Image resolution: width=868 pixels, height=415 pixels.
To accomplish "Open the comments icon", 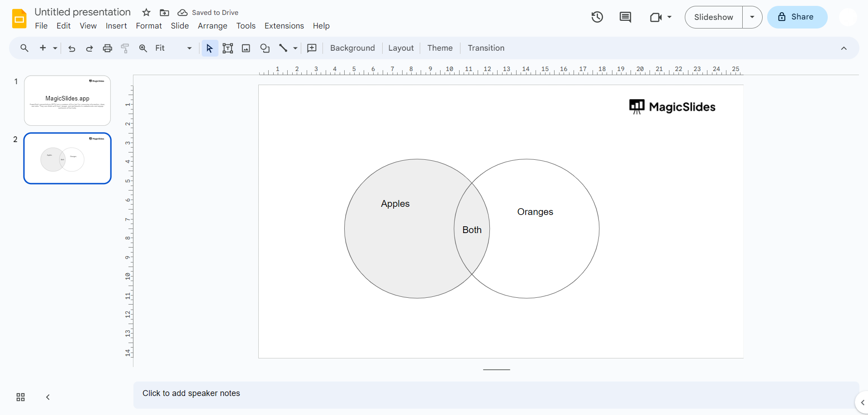I will [625, 17].
